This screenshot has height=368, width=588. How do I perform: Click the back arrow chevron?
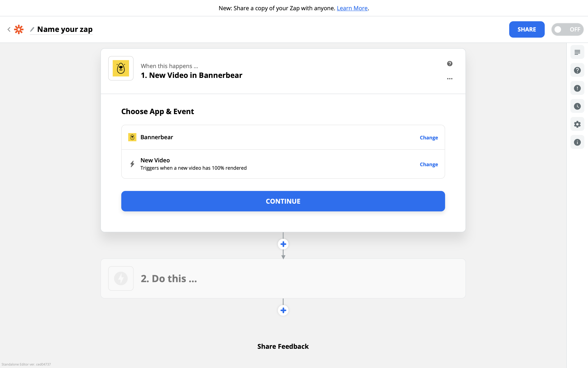click(x=9, y=29)
